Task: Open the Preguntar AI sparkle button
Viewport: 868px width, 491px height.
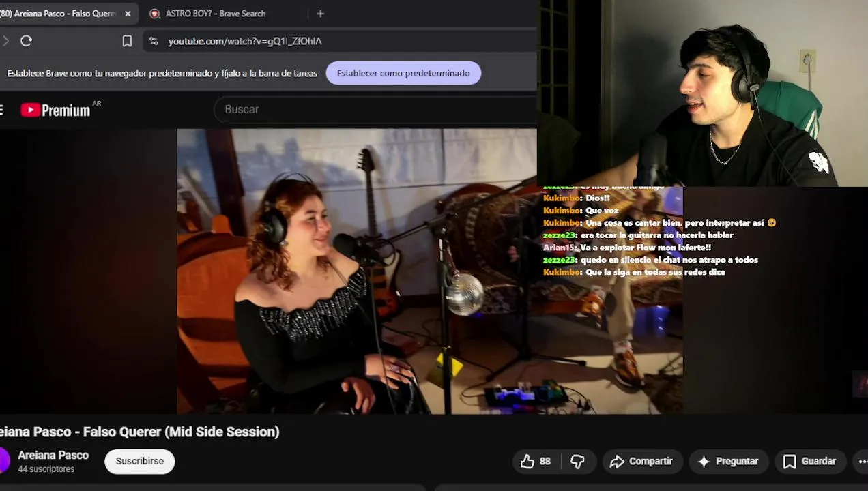Action: 728,462
